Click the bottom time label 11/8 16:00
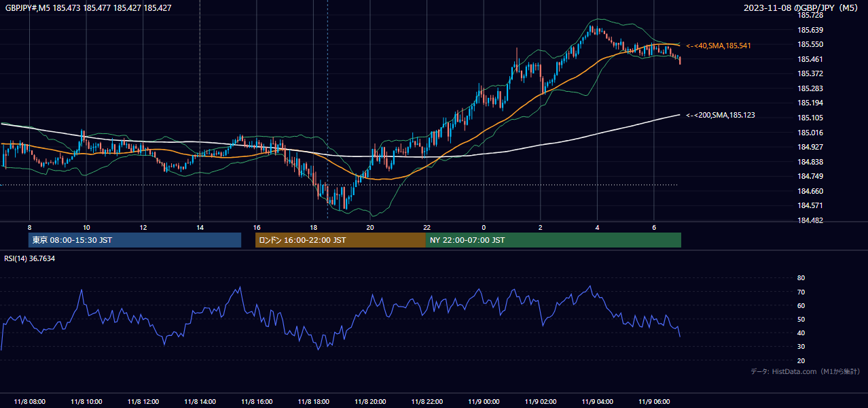Image resolution: width=868 pixels, height=408 pixels. [257, 401]
